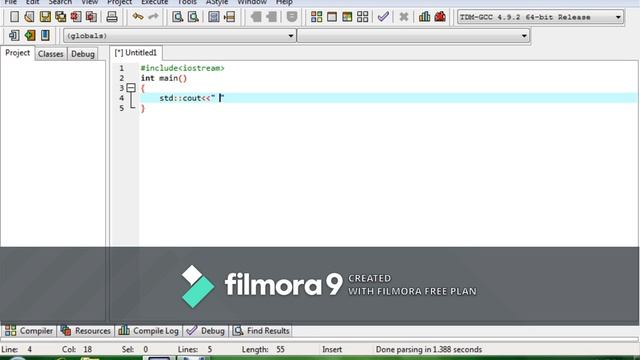Run the compiled program

coord(332,17)
